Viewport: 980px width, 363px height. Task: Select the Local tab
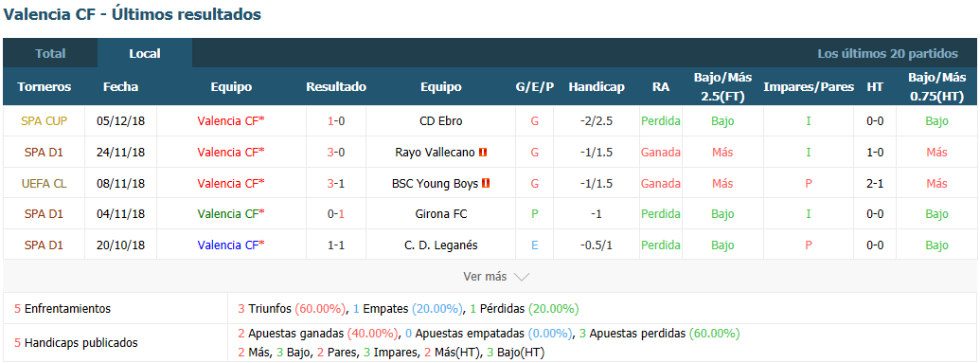[x=145, y=53]
